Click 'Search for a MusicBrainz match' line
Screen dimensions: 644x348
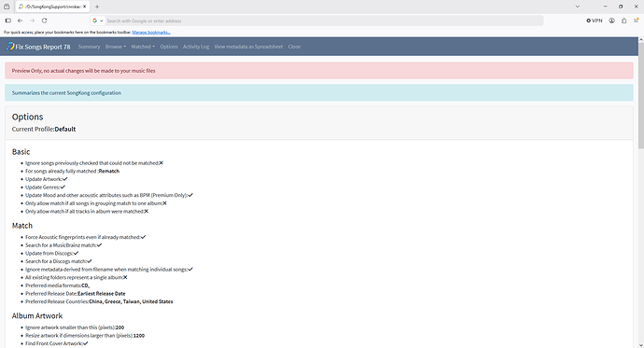tap(63, 245)
